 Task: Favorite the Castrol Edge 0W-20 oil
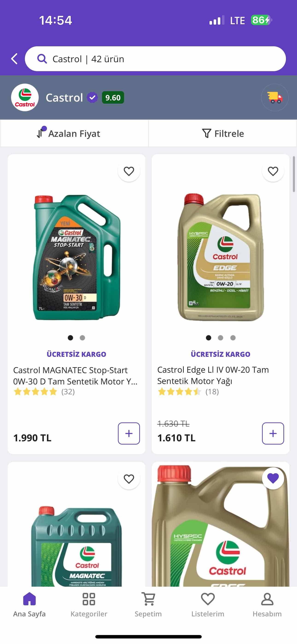point(273,171)
